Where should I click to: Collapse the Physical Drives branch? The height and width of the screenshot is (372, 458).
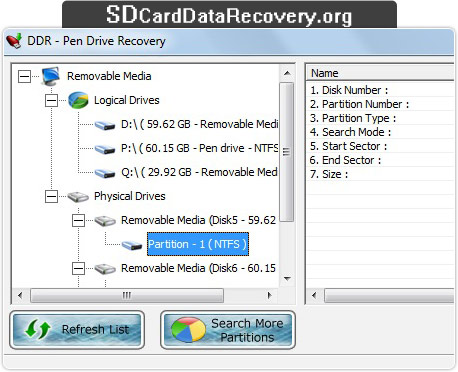51,197
